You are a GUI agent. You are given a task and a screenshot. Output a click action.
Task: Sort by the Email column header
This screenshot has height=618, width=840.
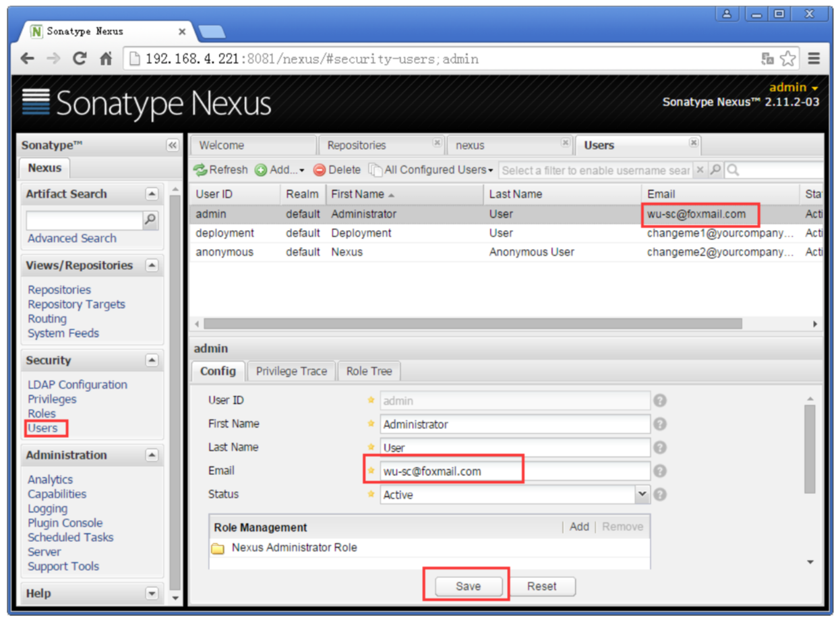click(x=721, y=194)
